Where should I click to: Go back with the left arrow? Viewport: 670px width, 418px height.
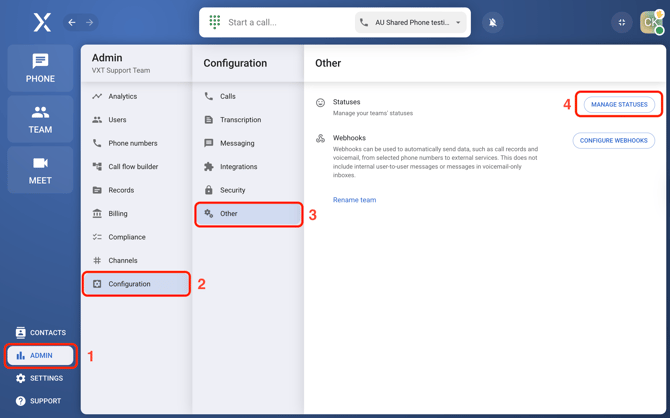point(72,22)
